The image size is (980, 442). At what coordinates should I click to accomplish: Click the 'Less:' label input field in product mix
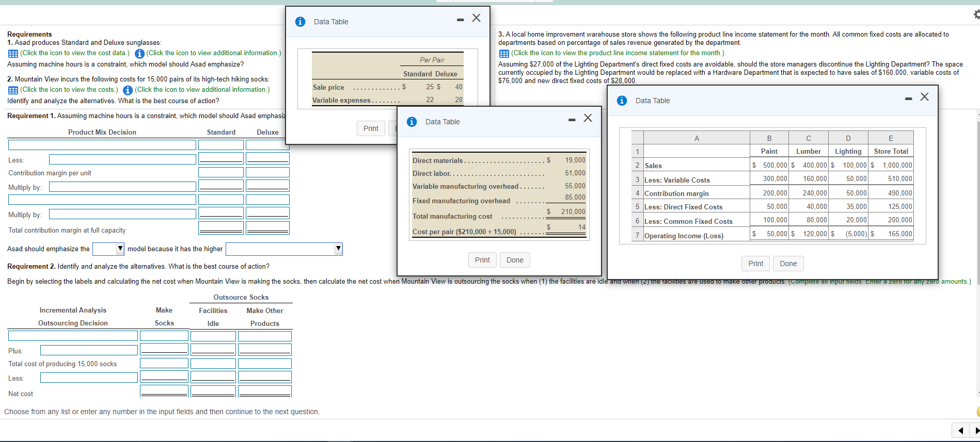click(x=122, y=159)
